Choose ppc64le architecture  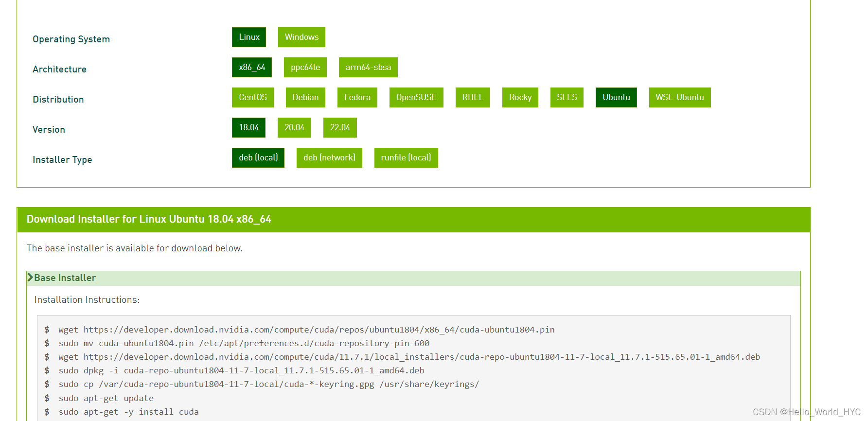tap(305, 67)
